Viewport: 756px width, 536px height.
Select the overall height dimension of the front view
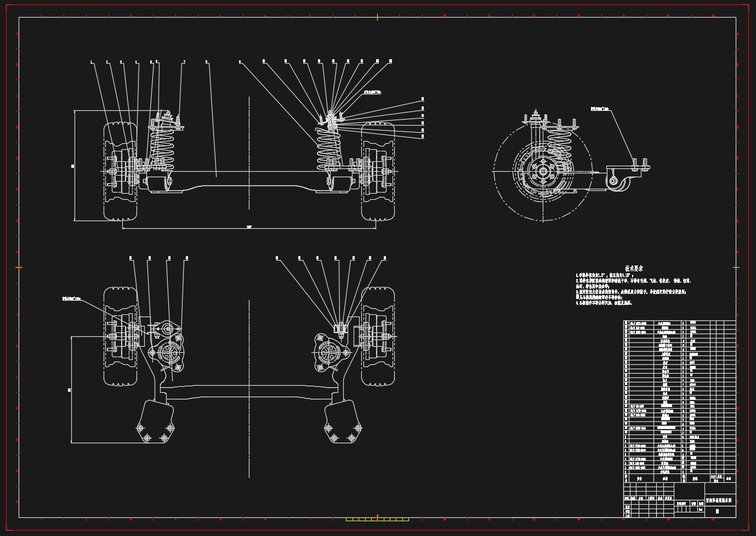pos(73,166)
